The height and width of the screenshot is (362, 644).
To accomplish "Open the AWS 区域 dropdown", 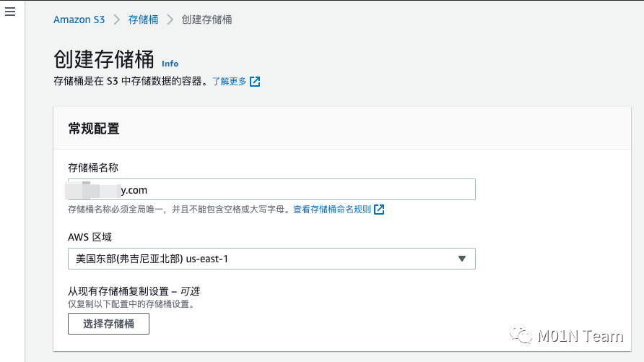I will pyautogui.click(x=271, y=259).
